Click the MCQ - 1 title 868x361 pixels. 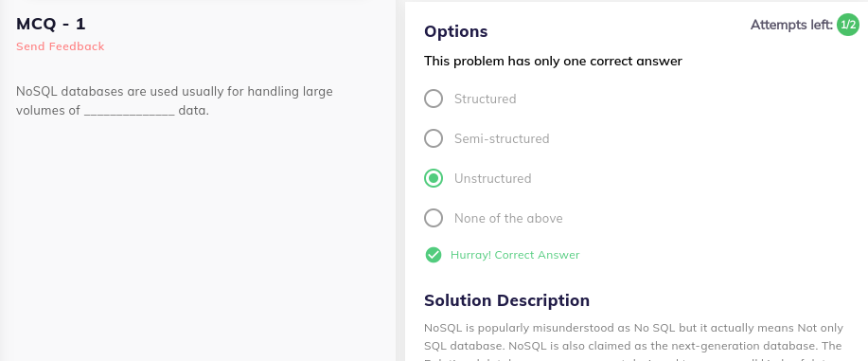click(51, 24)
